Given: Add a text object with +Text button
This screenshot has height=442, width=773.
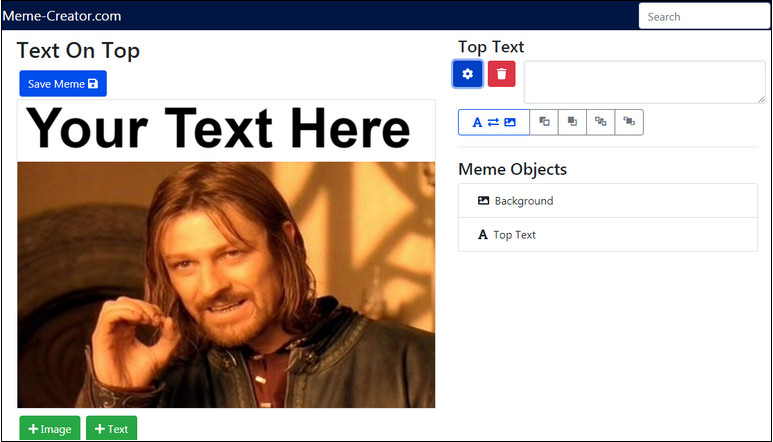Looking at the screenshot, I should point(111,429).
